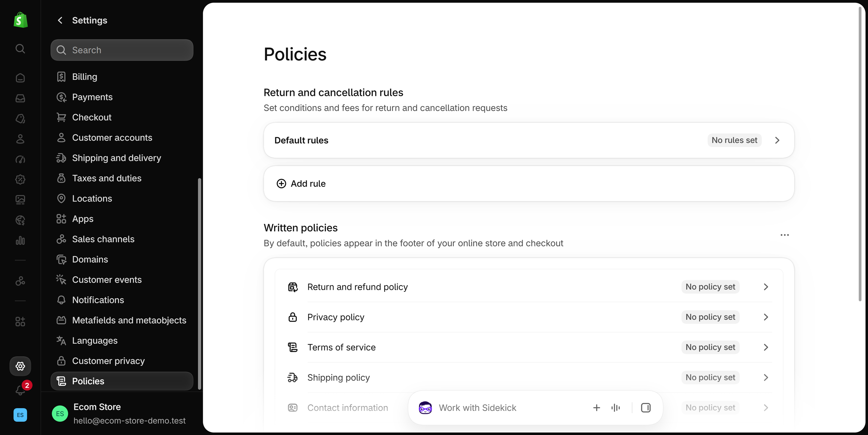Image resolution: width=868 pixels, height=435 pixels.
Task: Open Orders inbox icon in rail
Action: point(20,98)
